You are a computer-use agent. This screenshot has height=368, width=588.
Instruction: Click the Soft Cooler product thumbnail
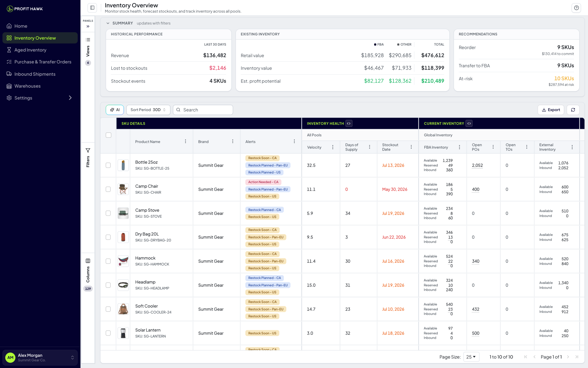[x=123, y=309]
